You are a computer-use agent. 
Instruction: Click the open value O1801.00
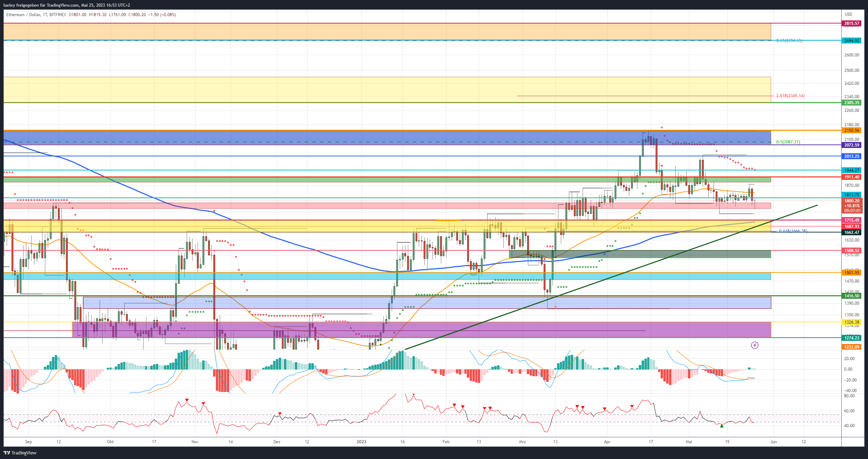78,15
